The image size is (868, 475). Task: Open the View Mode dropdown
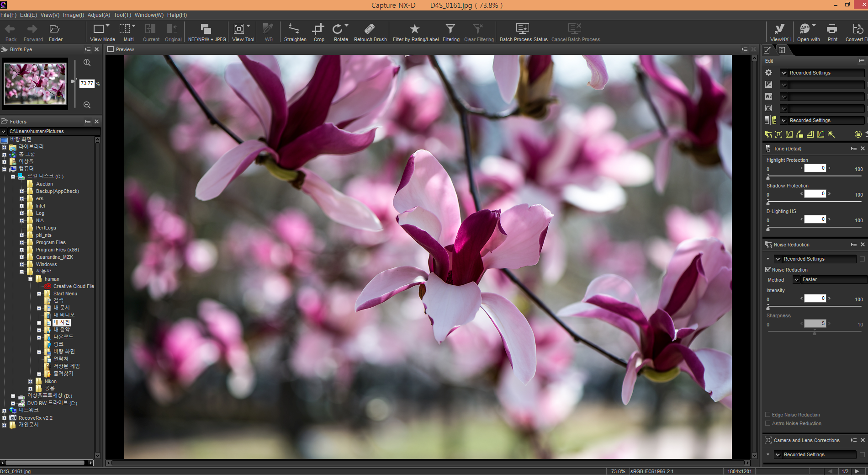[x=108, y=26]
